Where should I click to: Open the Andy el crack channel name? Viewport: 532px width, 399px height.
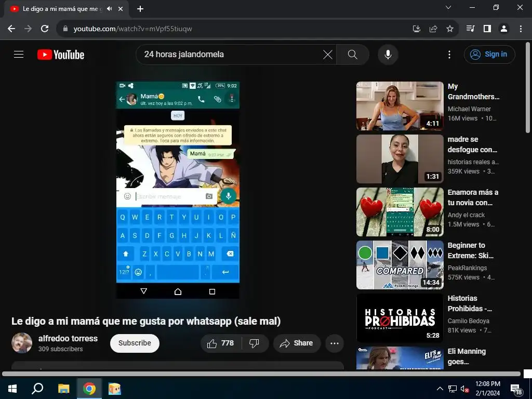[x=466, y=215]
